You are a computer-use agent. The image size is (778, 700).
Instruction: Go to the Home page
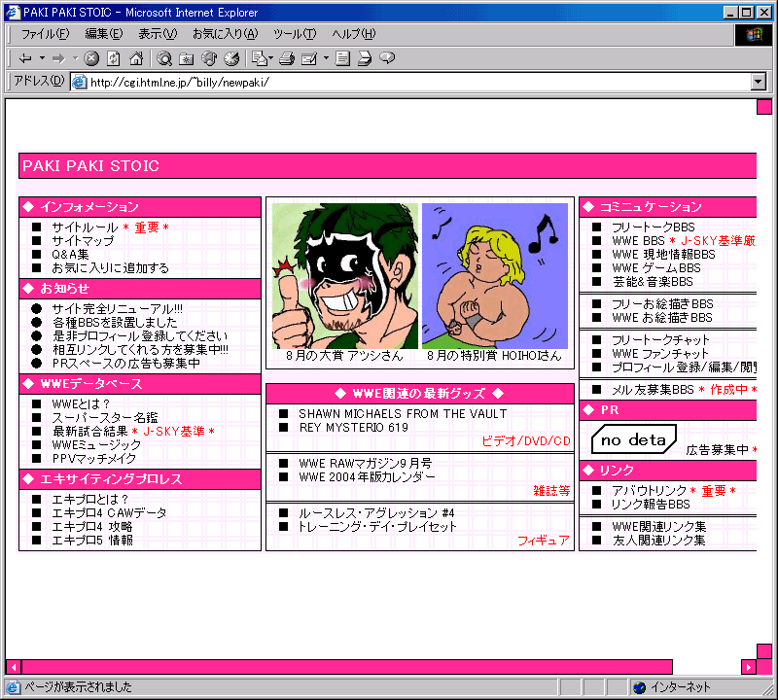pos(136,58)
